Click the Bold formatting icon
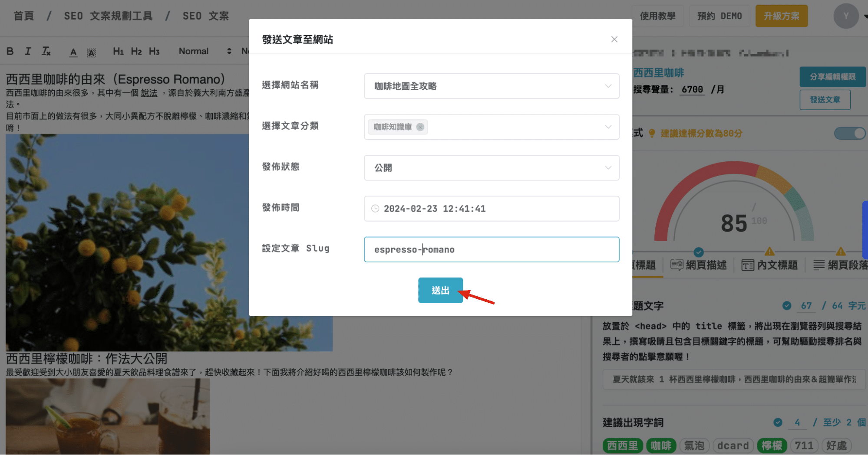The height and width of the screenshot is (455, 868). 10,51
